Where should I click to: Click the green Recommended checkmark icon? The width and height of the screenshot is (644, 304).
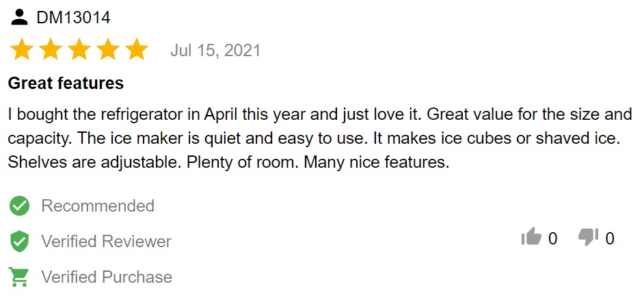(19, 205)
